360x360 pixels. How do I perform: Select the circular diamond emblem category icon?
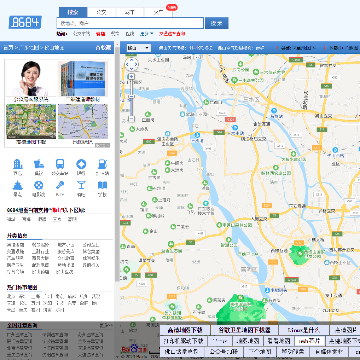coord(81,164)
